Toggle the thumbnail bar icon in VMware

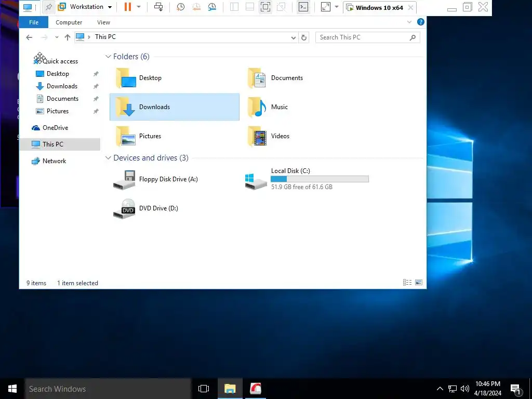tap(250, 7)
